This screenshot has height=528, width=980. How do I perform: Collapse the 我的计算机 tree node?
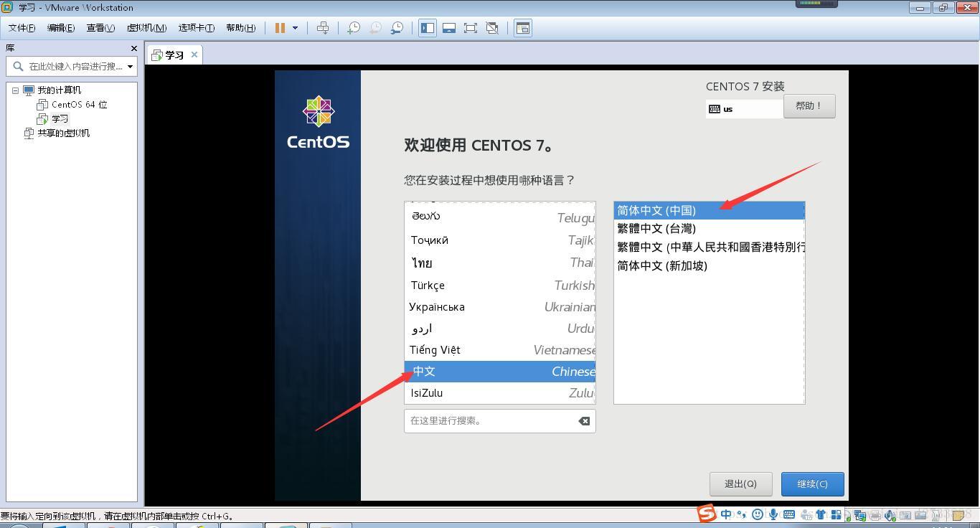tap(15, 90)
